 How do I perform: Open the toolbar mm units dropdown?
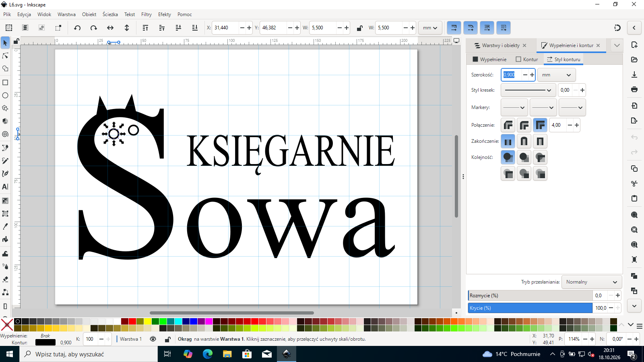(x=430, y=28)
